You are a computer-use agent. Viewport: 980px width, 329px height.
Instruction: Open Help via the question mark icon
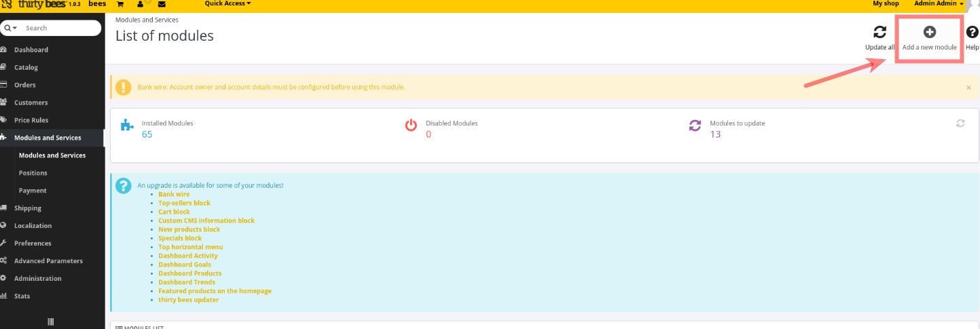tap(972, 32)
